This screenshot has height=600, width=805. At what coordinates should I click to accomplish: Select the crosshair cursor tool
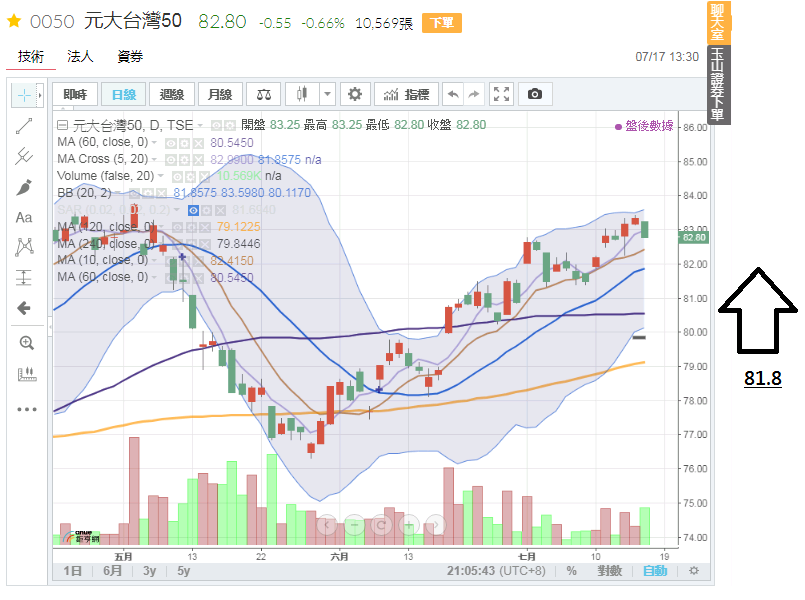pyautogui.click(x=24, y=95)
